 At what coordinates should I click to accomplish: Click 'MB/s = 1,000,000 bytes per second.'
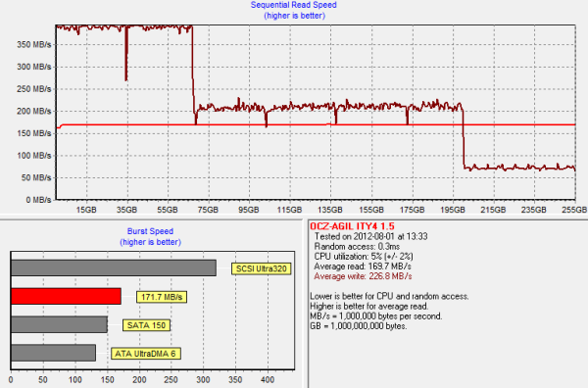376,316
